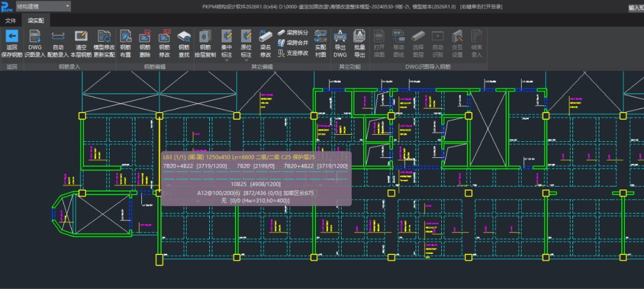The width and height of the screenshot is (644, 289).
Task: Click 模型修改更新实配 icon
Action: point(104,36)
